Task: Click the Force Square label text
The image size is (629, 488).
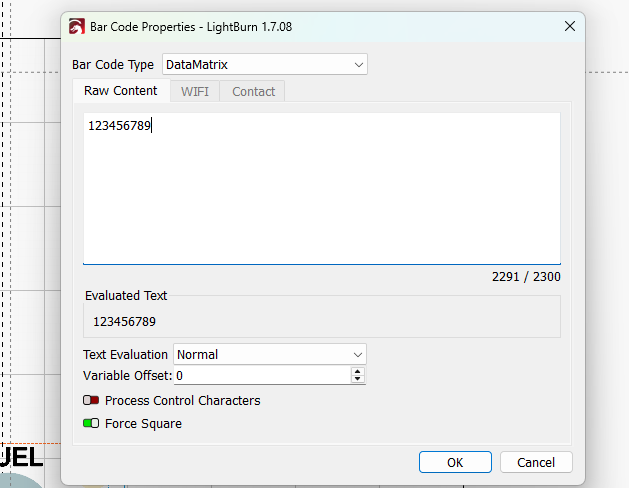Action: coord(143,424)
